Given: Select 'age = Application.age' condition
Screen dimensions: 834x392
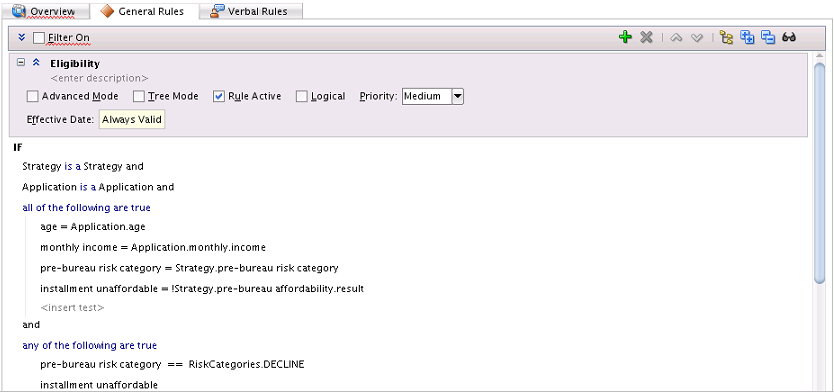Looking at the screenshot, I should (x=93, y=227).
